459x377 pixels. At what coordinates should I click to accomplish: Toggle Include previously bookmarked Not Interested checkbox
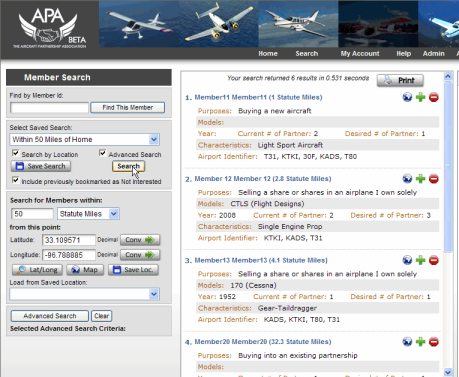15,180
